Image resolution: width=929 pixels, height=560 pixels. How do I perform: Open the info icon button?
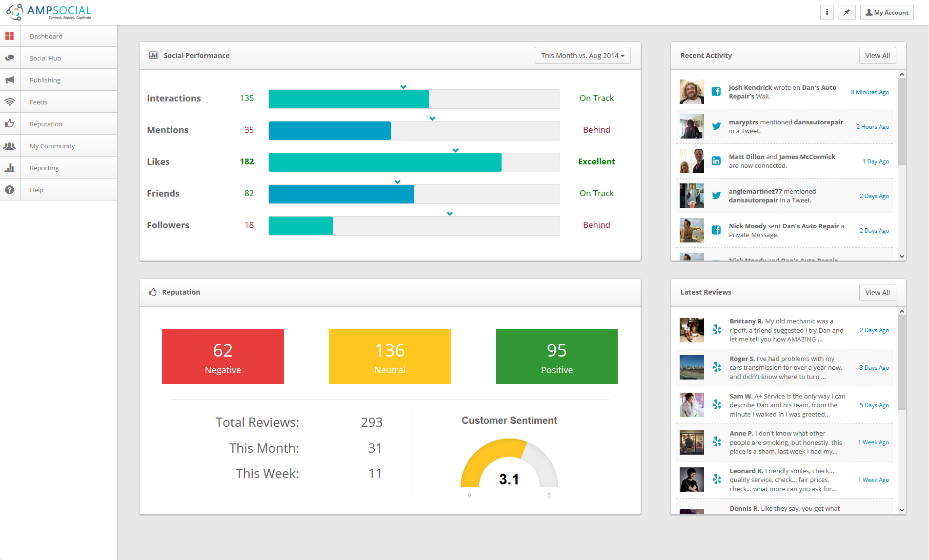[827, 12]
